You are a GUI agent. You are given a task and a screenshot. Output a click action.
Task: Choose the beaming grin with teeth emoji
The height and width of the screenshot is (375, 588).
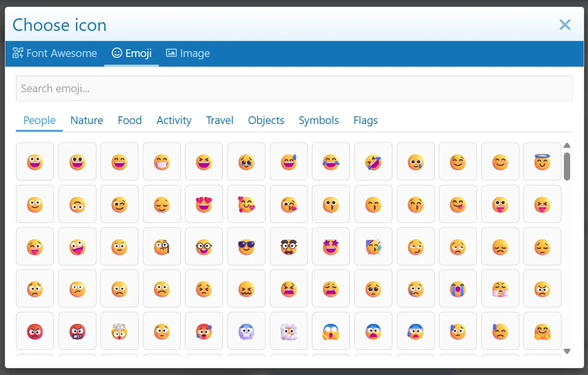pos(162,162)
